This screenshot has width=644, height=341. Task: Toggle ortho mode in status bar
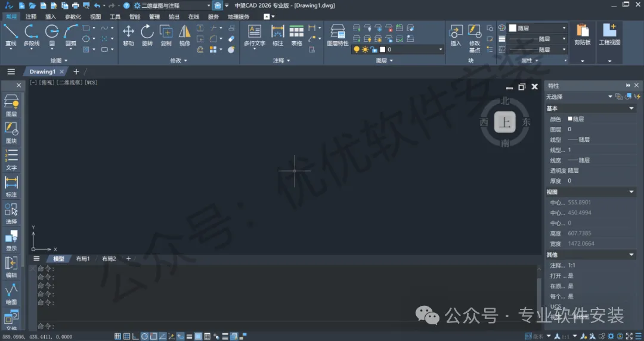(135, 336)
